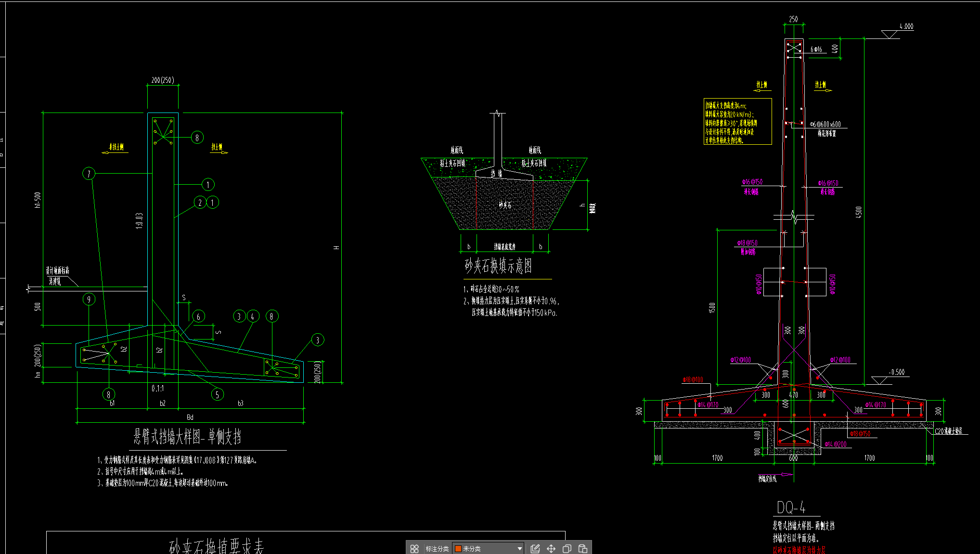980x554 pixels.
Task: Click the 砂夹石换填示意图 title text
Action: 498,266
